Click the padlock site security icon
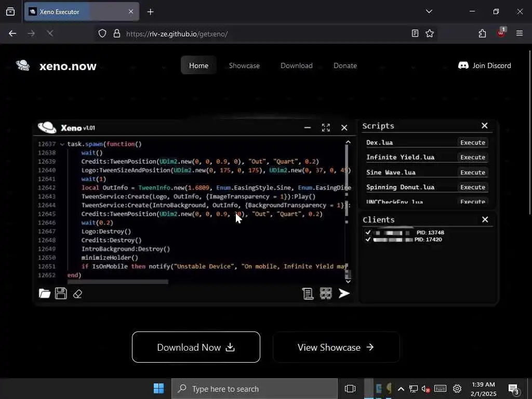 pos(117,33)
